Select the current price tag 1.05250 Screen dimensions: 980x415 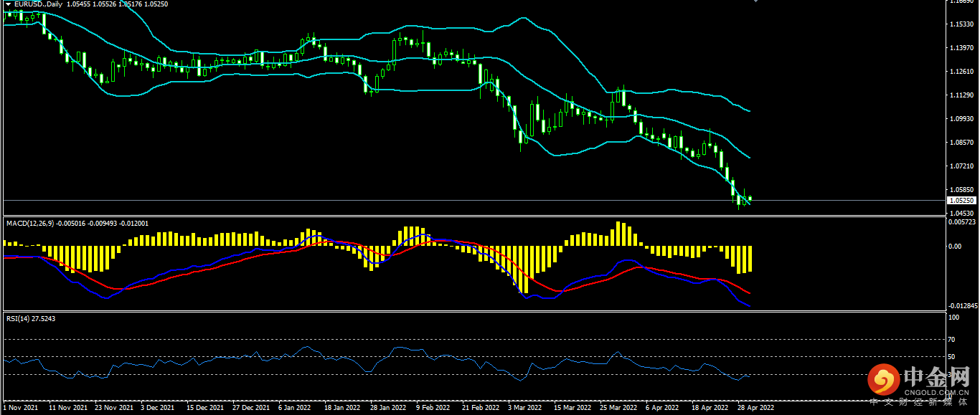(961, 201)
